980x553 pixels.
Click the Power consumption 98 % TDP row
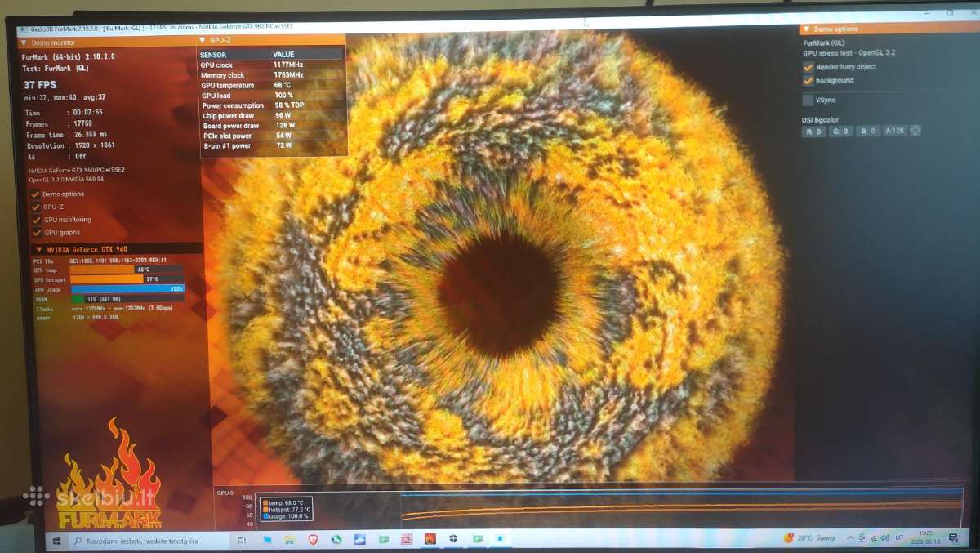pos(272,105)
